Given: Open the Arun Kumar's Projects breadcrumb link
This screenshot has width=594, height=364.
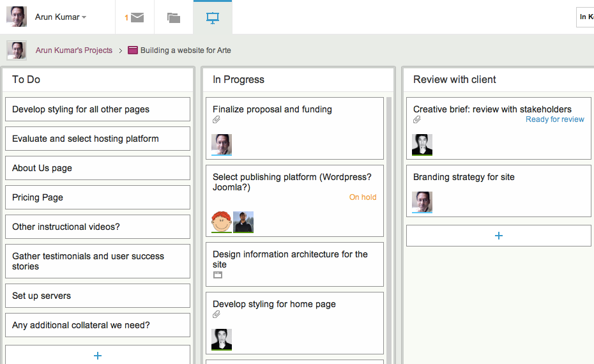Looking at the screenshot, I should [74, 50].
